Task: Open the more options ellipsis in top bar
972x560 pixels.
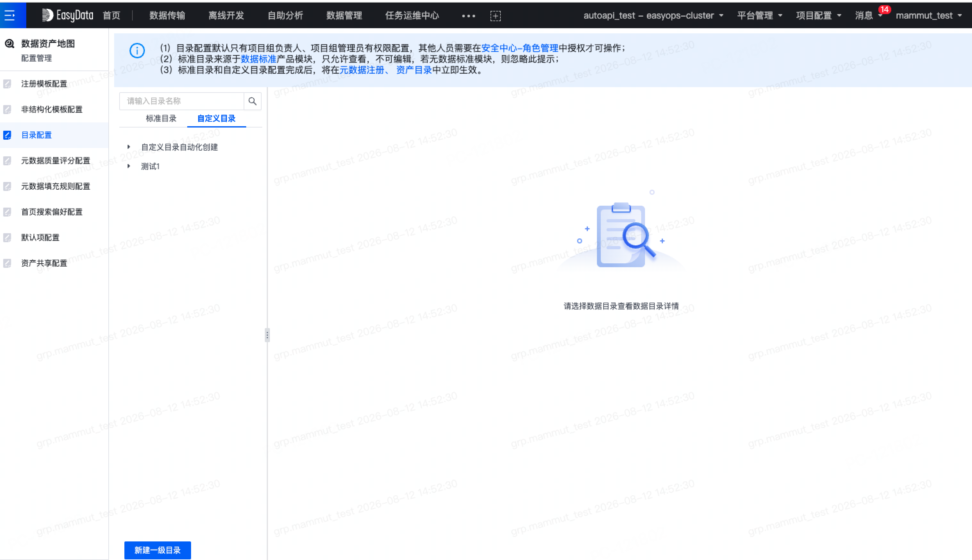Action: pos(468,16)
